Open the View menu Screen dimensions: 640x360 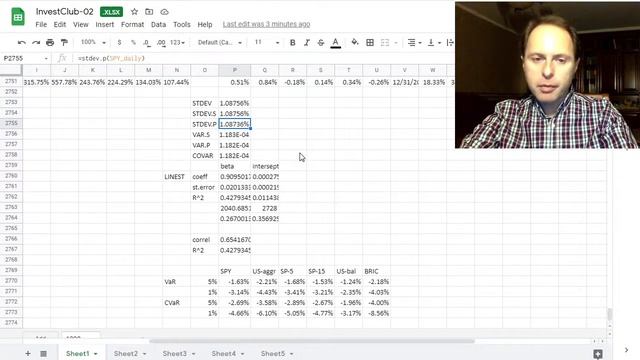pos(80,24)
